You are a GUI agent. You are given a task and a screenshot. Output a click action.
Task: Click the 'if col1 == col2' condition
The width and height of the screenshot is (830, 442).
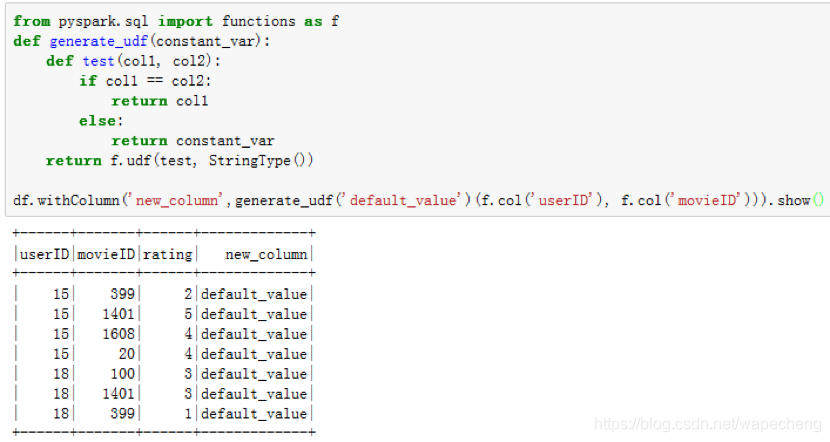pos(145,81)
